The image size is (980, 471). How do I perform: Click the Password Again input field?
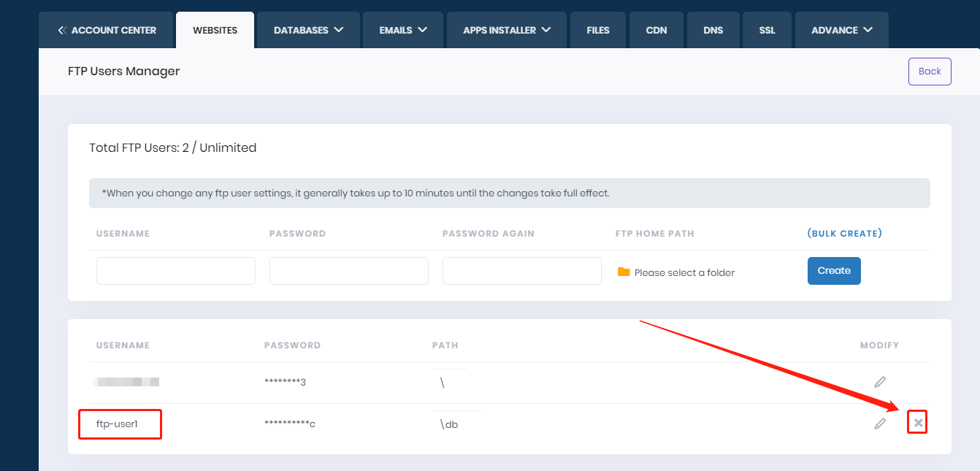(x=521, y=271)
